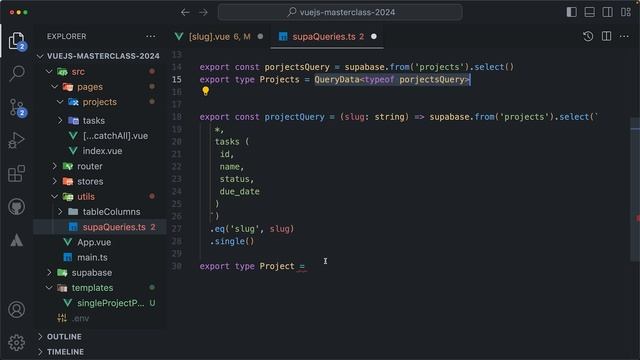Expand the tableColumns folder

pyautogui.click(x=60, y=212)
